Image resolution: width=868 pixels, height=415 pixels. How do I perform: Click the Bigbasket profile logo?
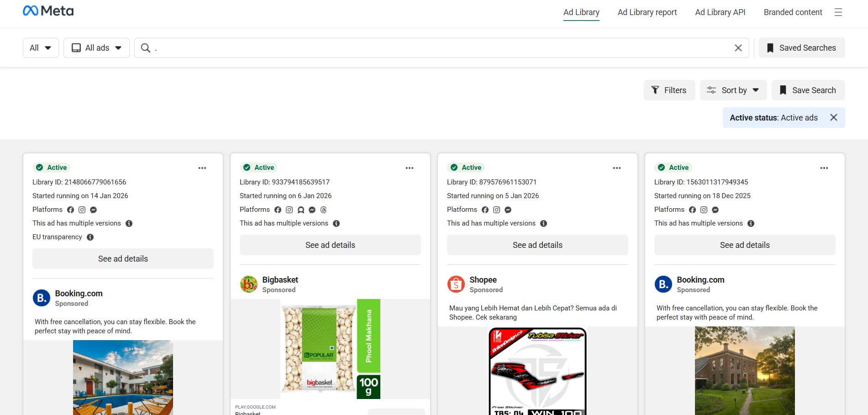[x=249, y=284]
